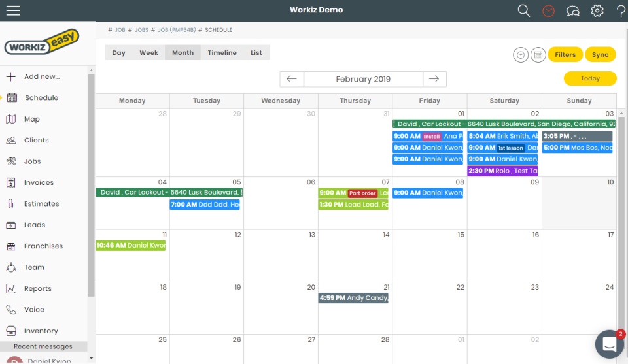Open 9:00 AM Daniel Kwon event on Feb 08

428,193
